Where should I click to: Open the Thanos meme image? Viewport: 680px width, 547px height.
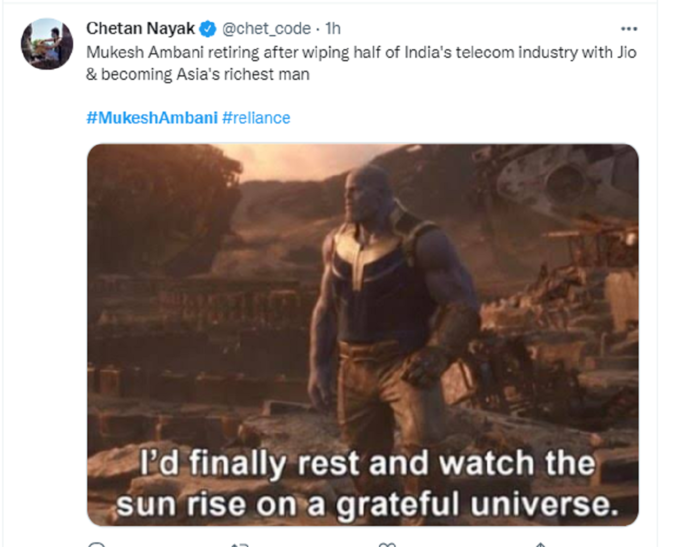[363, 334]
